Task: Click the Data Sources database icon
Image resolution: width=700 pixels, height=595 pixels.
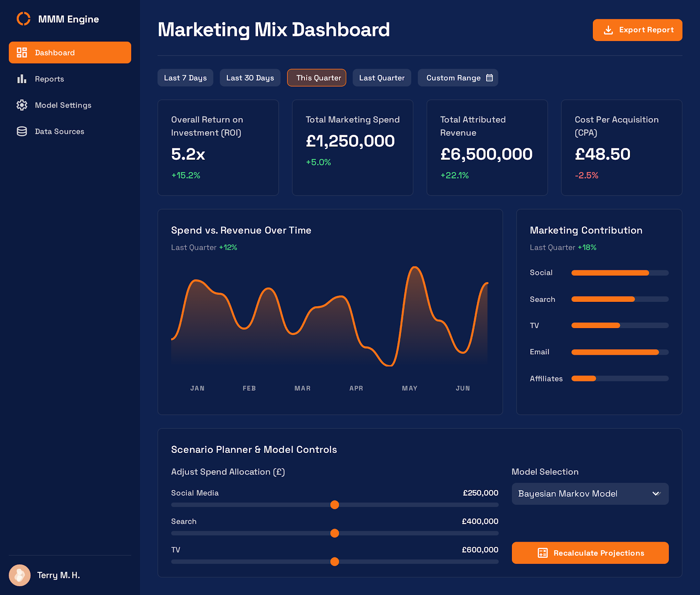Action: (x=22, y=131)
